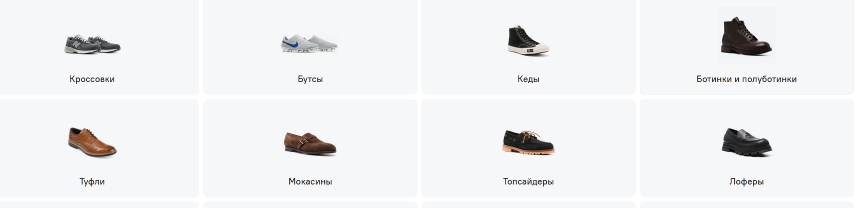Image resolution: width=868 pixels, height=208 pixels.
Task: Select the Nike football boots picture
Action: click(310, 43)
